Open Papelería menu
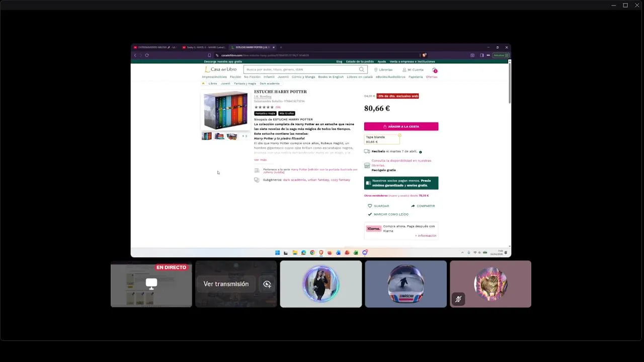 click(x=416, y=77)
